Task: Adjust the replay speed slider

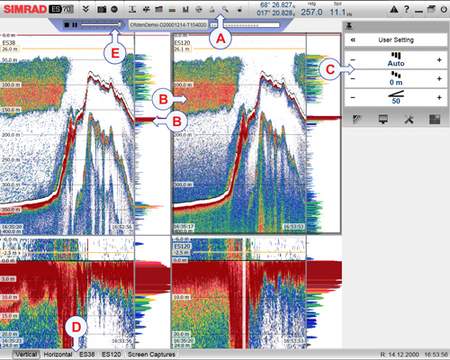Action: click(x=101, y=25)
